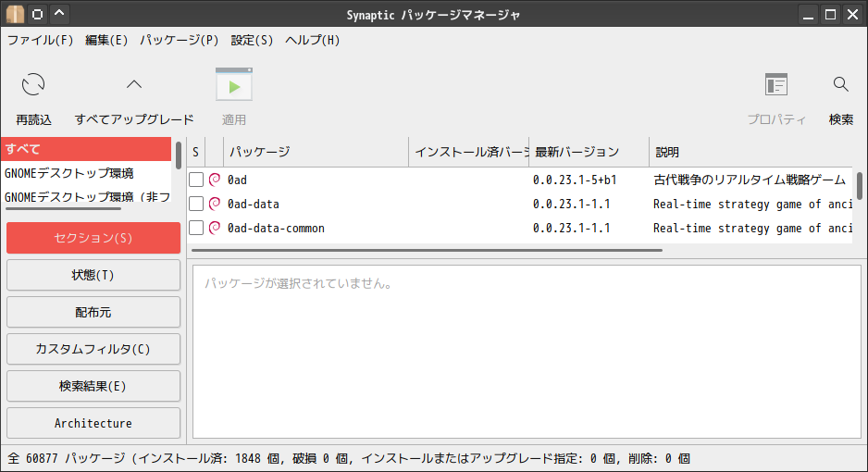The height and width of the screenshot is (472, 868).
Task: Click version 0.0.23.1-5+b1 in 0ad row
Action: click(575, 180)
